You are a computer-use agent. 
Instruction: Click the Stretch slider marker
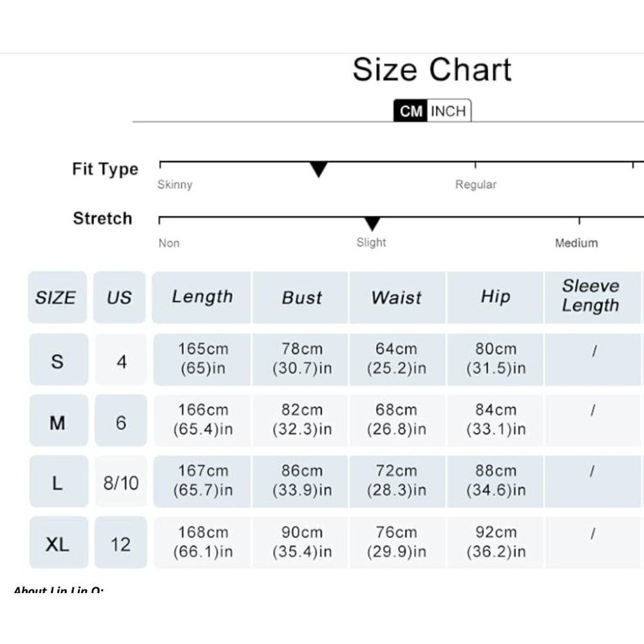(x=372, y=224)
